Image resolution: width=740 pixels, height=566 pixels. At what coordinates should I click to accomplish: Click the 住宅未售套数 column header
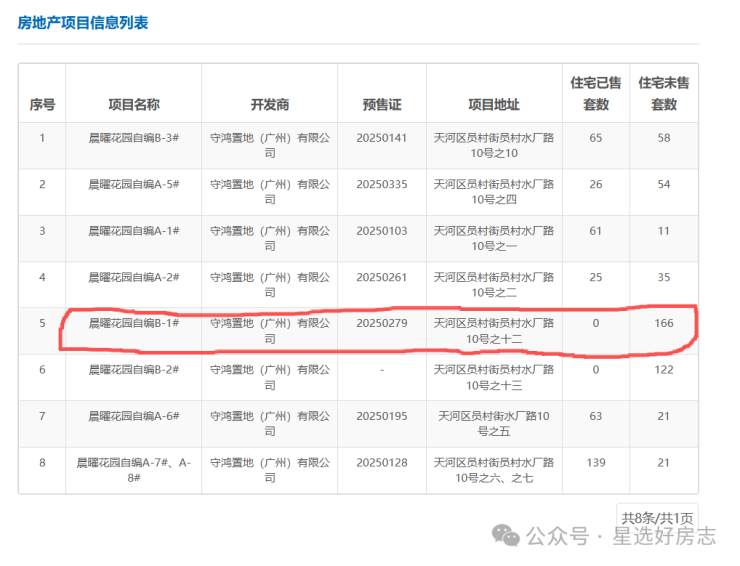point(664,93)
